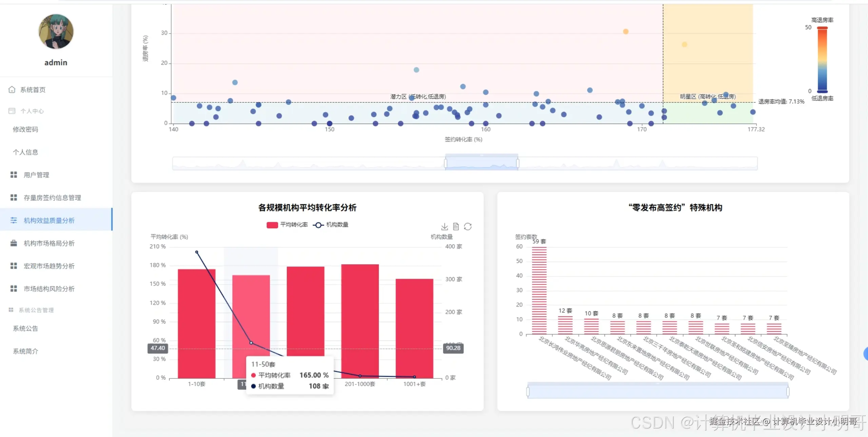
Task: Click the save-as-image download icon
Action: 444,227
